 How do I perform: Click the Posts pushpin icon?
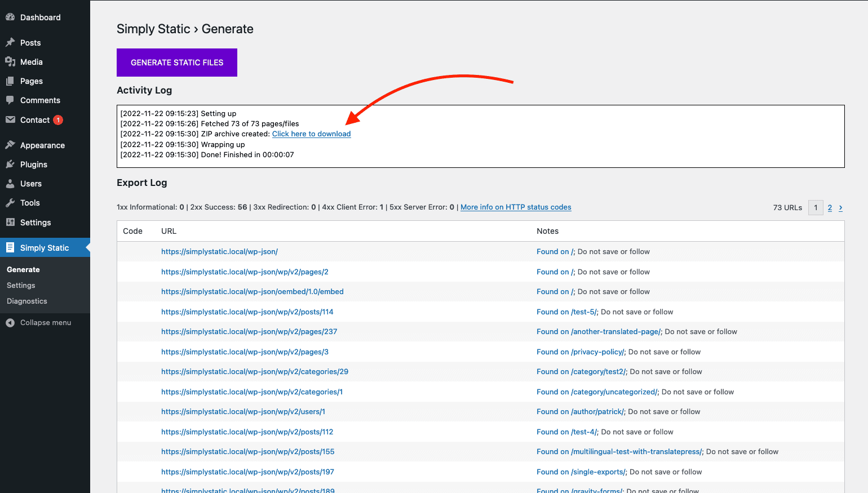coord(10,43)
